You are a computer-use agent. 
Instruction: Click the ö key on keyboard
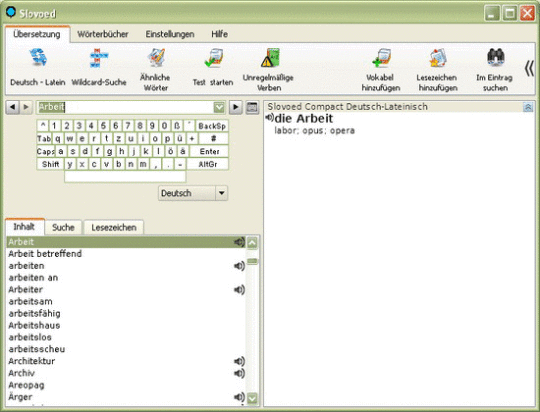170,152
